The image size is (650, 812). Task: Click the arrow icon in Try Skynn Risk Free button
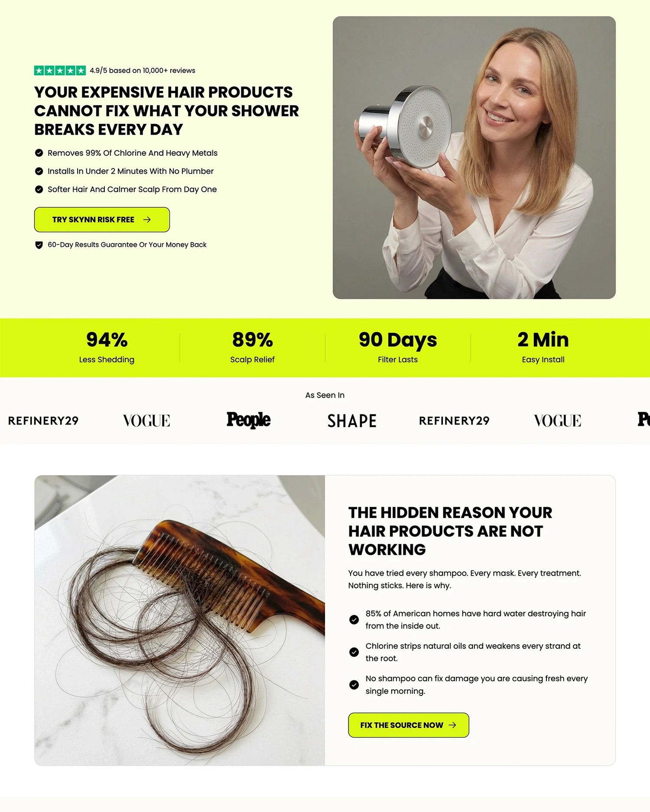(x=147, y=220)
